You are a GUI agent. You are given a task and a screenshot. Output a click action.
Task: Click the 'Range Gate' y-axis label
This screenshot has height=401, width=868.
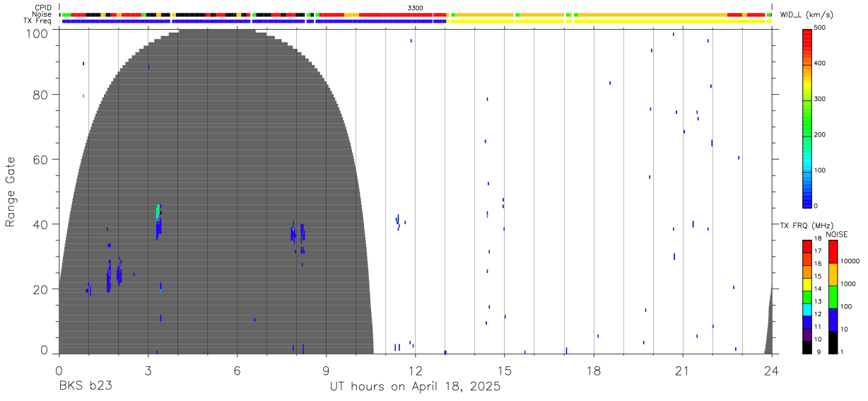point(11,192)
